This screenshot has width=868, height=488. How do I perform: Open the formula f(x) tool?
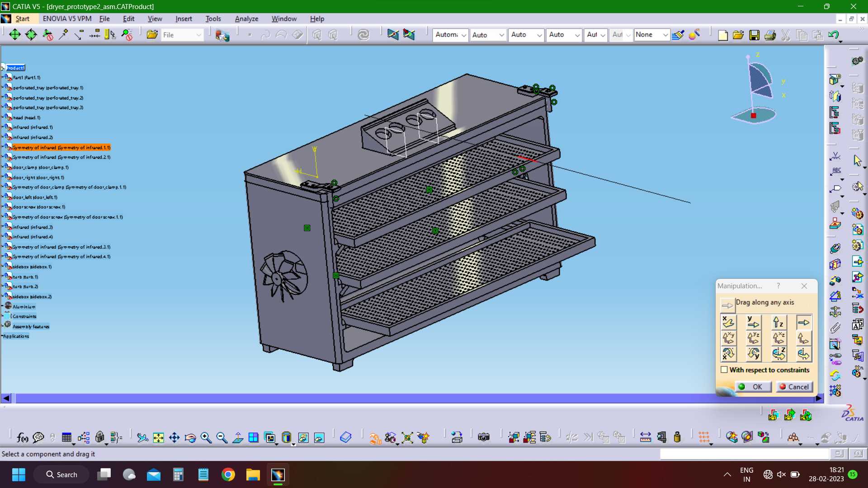click(22, 437)
